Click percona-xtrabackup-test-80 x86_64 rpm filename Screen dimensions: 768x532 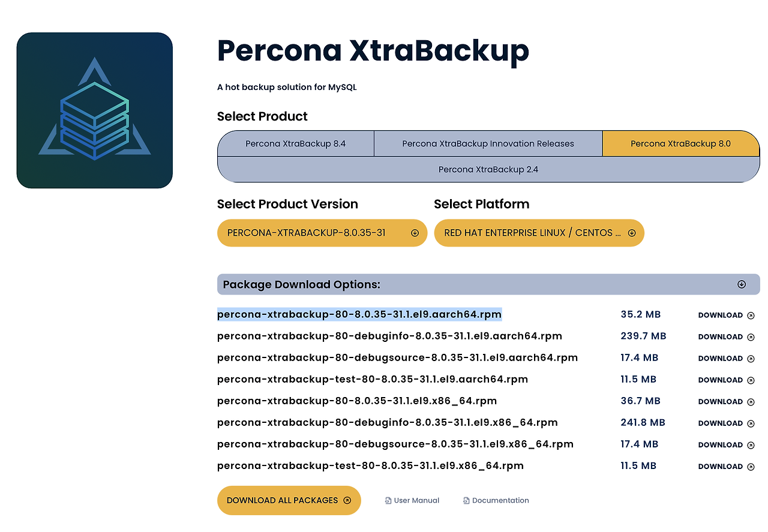370,465
